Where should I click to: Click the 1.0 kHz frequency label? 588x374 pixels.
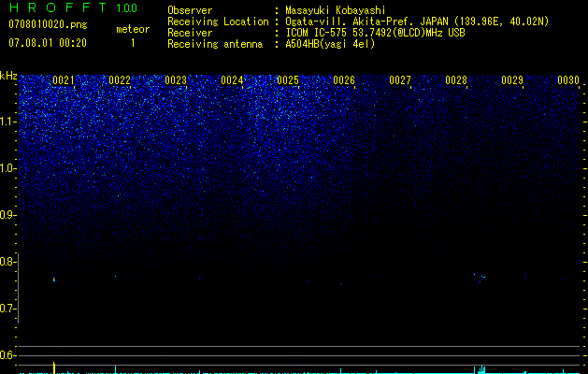[8, 168]
